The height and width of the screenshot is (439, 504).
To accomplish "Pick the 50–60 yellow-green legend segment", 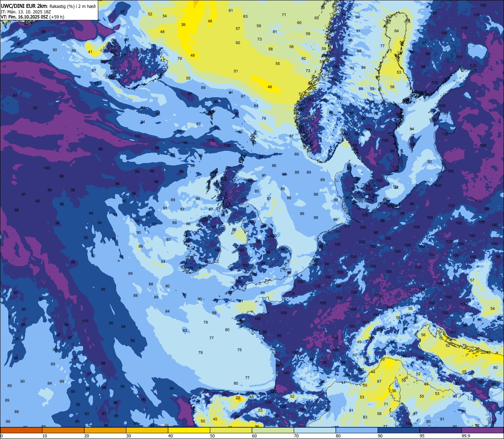I will pyautogui.click(x=231, y=430).
